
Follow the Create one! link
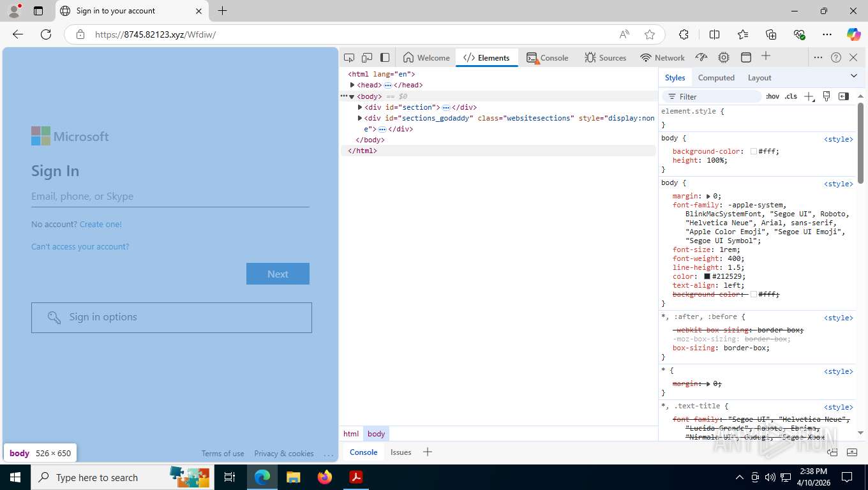pos(100,225)
